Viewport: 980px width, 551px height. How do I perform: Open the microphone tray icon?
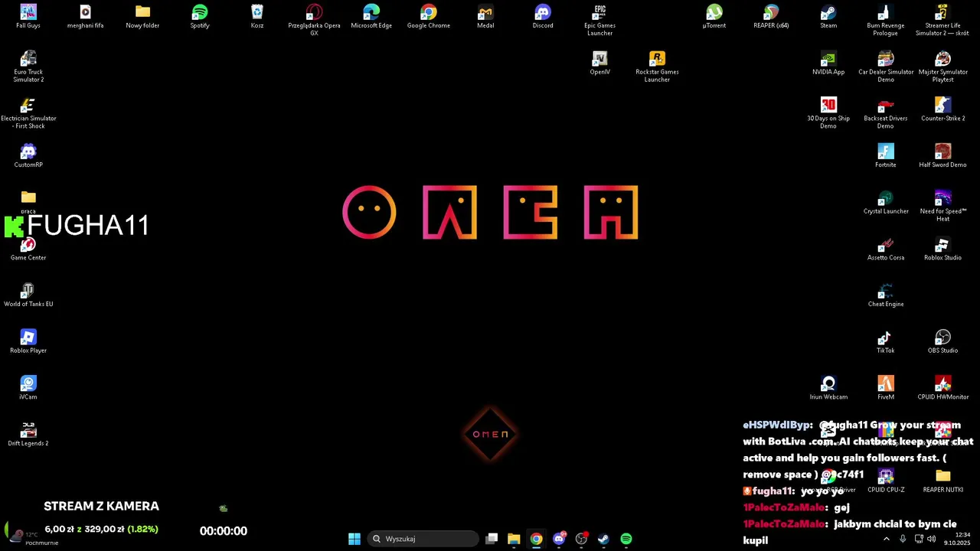click(903, 539)
